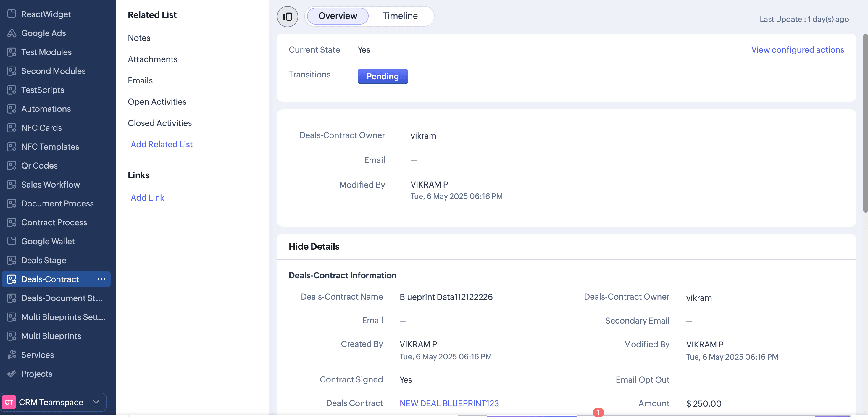Collapse the Hide Details section
868x417 pixels.
[314, 246]
